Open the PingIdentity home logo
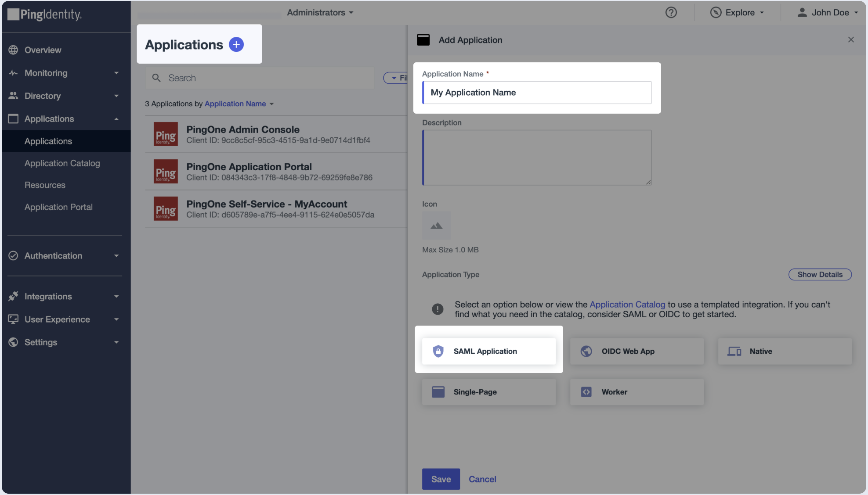 tap(44, 15)
